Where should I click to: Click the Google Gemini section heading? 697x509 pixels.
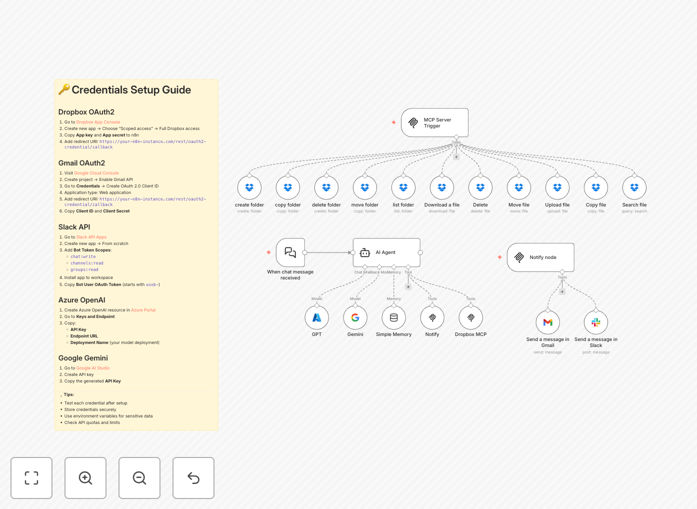point(83,358)
